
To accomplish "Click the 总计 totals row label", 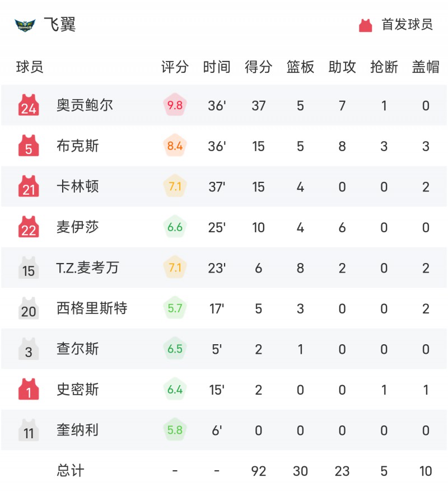I will (71, 470).
